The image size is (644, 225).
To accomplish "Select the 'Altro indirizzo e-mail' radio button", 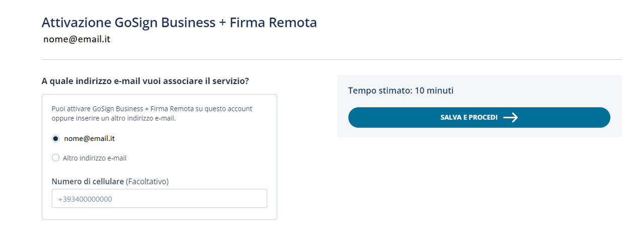I will click(56, 158).
